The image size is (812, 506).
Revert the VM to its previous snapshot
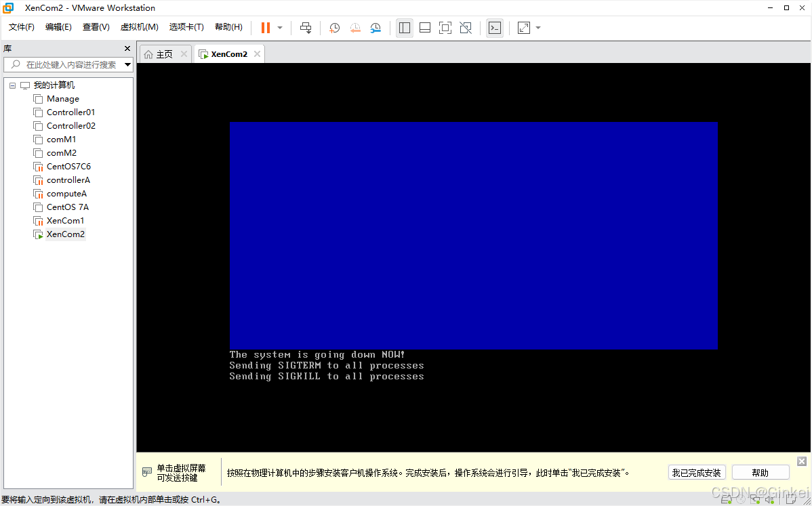[x=355, y=27]
